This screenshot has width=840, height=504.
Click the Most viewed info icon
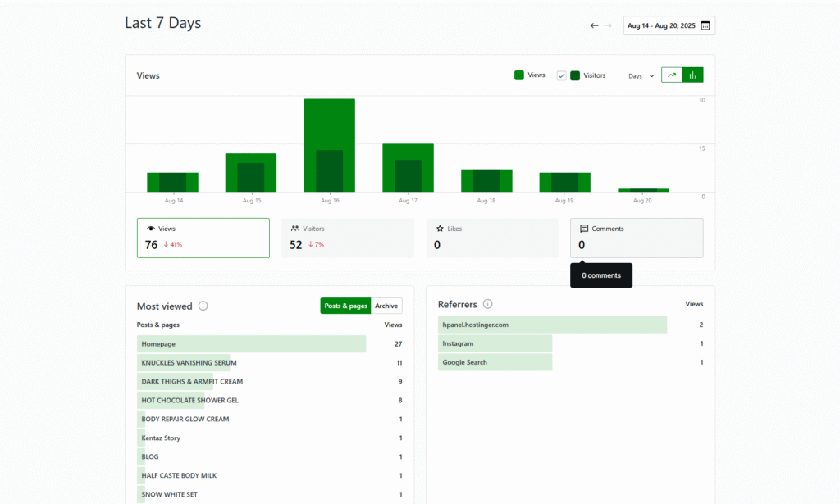[203, 306]
